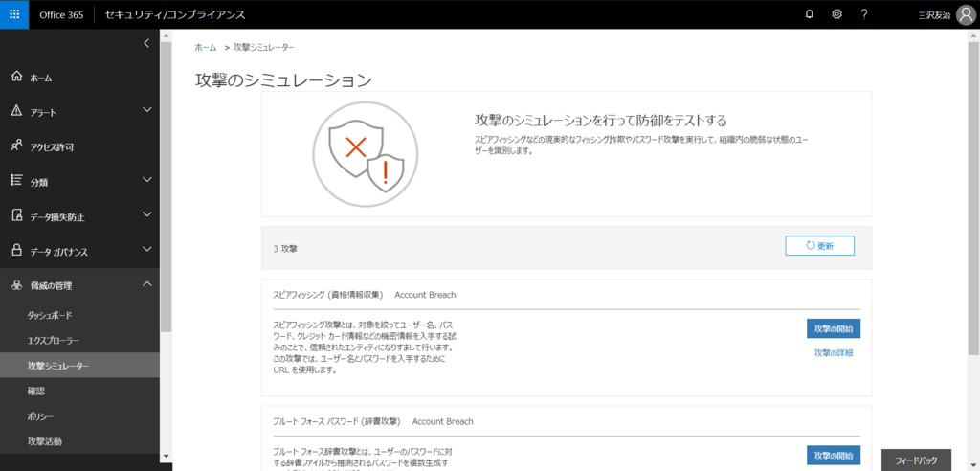The image size is (980, 471).
Task: Click the ブルート フォース パスワード (辞書攻撃) title
Action: coord(337,421)
